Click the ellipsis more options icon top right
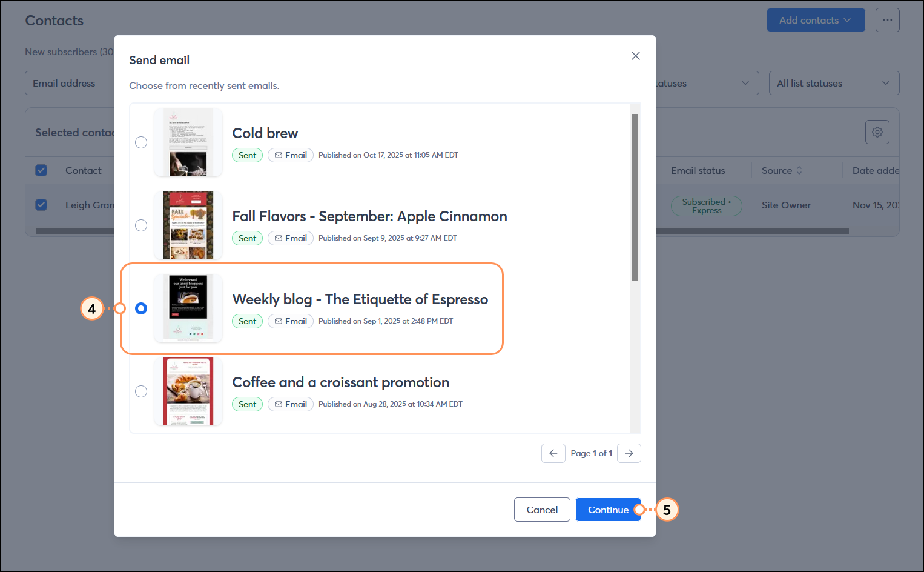 click(x=887, y=20)
